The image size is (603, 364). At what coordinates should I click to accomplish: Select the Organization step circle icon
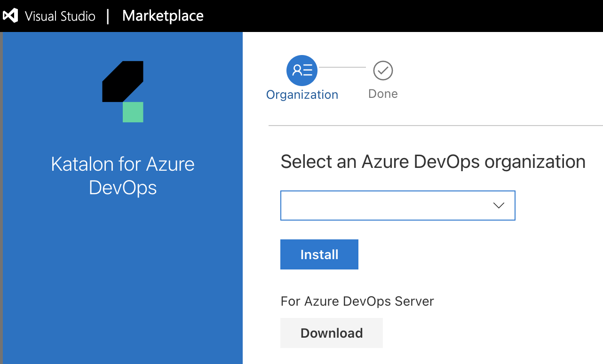(302, 71)
